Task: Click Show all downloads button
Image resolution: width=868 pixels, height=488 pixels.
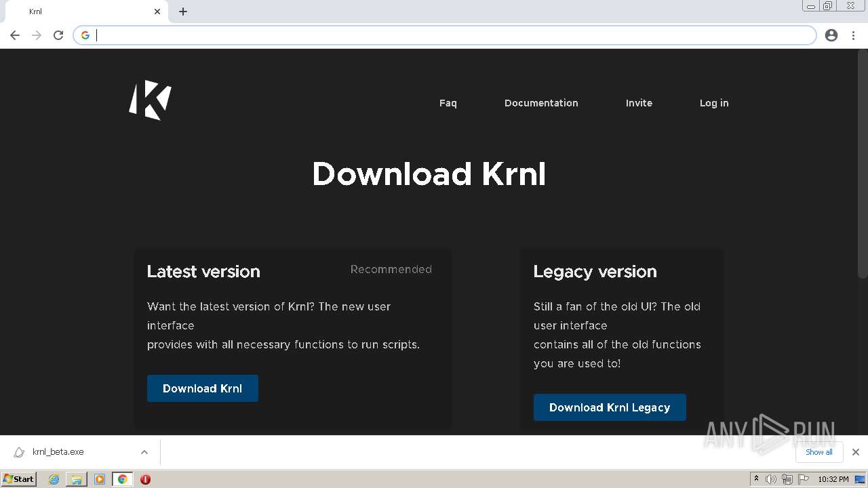Action: point(819,452)
